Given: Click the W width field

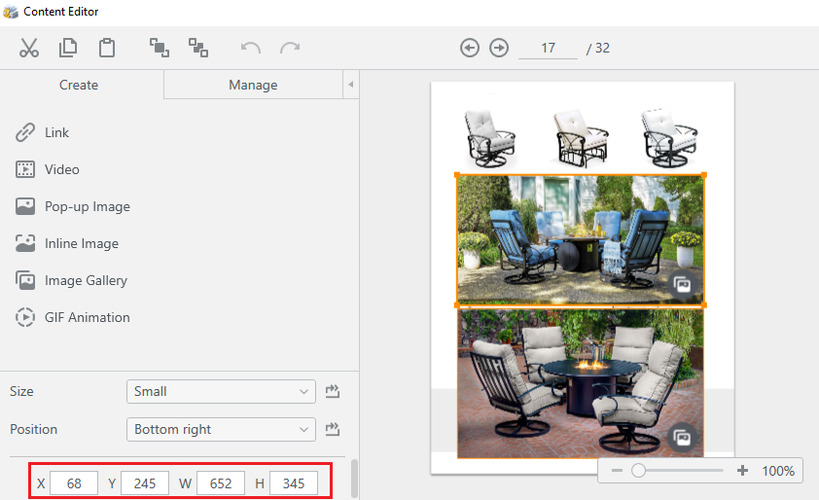Looking at the screenshot, I should point(220,483).
